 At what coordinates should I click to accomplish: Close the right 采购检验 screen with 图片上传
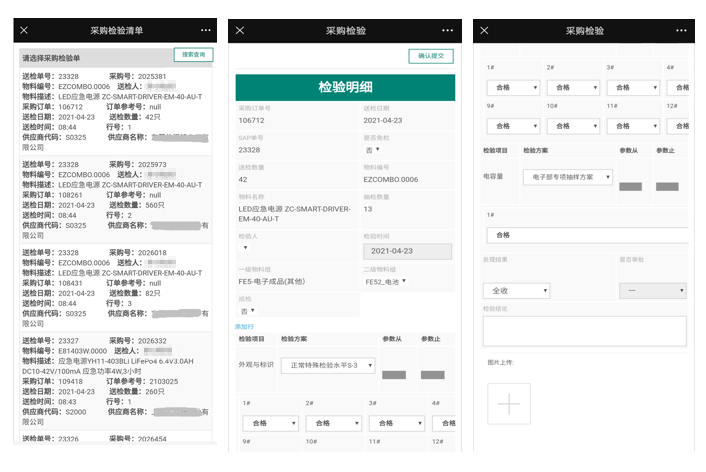click(484, 30)
